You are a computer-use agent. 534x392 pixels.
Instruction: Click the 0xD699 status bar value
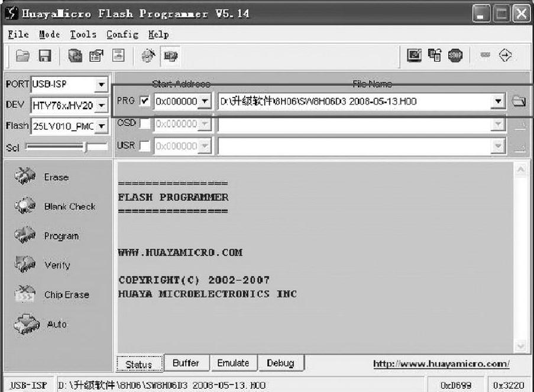click(456, 385)
